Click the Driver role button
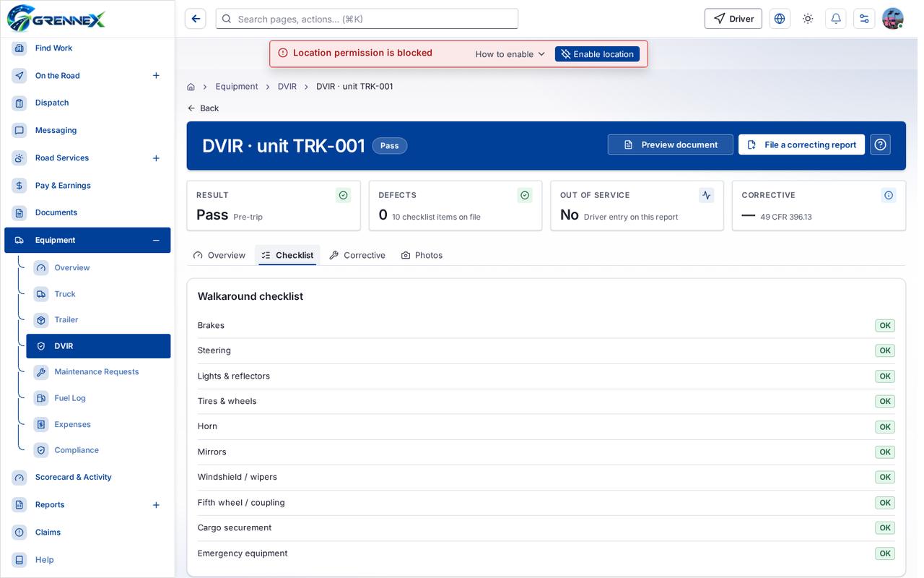Image resolution: width=924 pixels, height=578 pixels. click(733, 19)
